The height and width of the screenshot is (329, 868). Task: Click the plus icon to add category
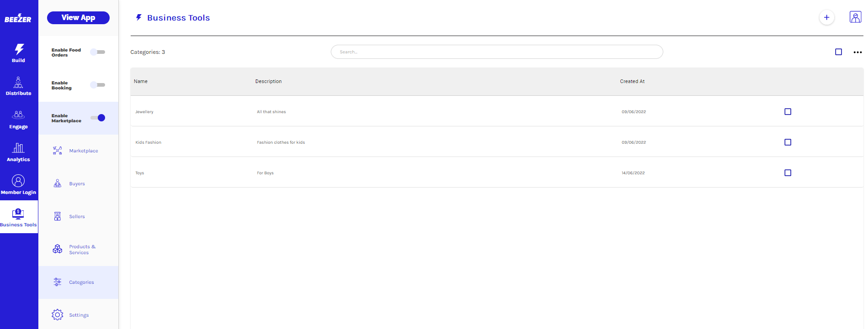click(826, 18)
